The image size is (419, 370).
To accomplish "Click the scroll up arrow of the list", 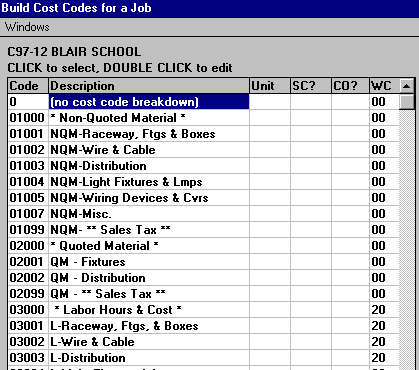I will tap(406, 86).
